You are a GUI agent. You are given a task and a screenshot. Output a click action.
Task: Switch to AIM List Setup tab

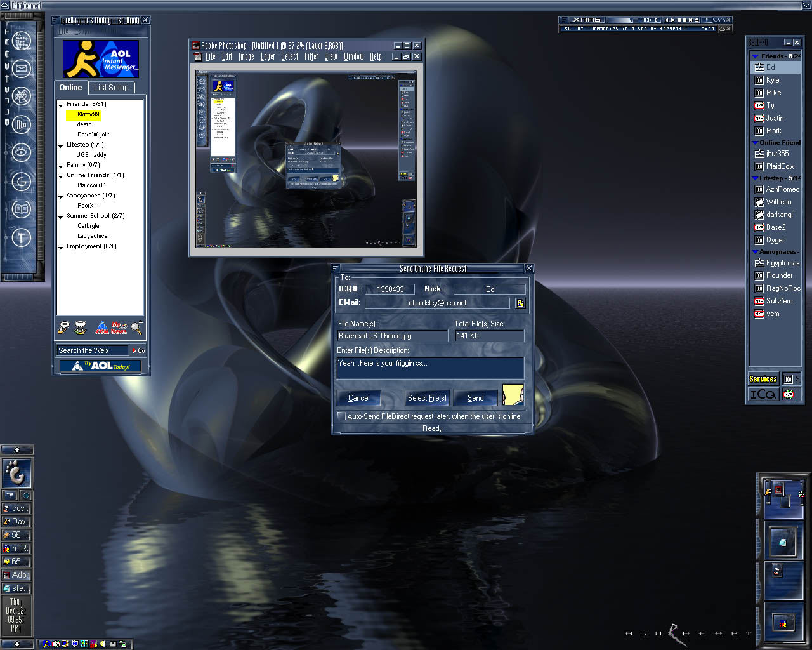coord(111,88)
